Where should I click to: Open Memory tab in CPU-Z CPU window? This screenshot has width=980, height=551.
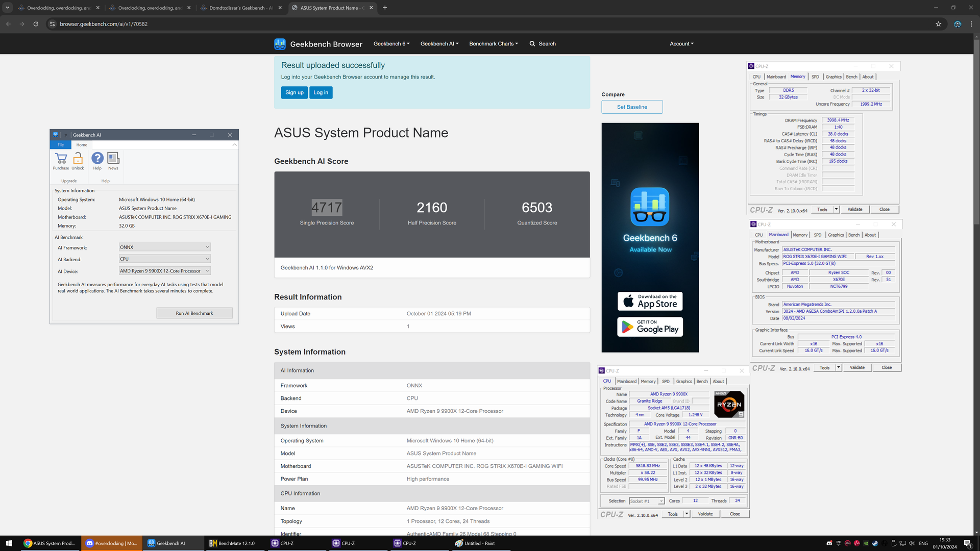(648, 382)
